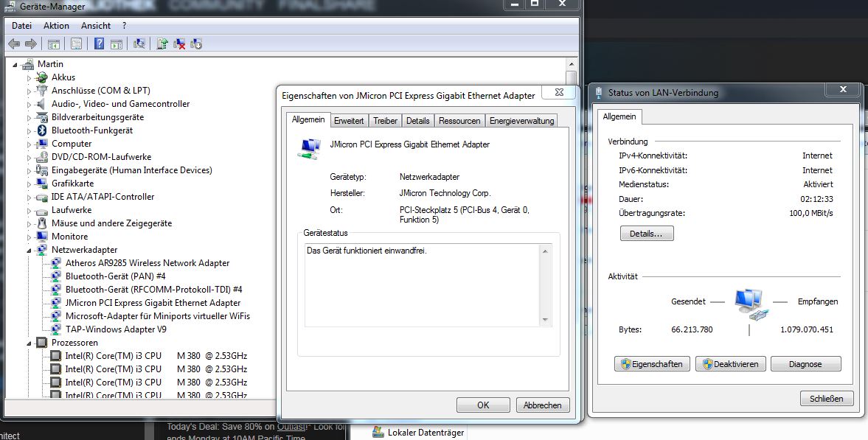The image size is (868, 440).
Task: Click the update driver software icon
Action: tap(162, 43)
